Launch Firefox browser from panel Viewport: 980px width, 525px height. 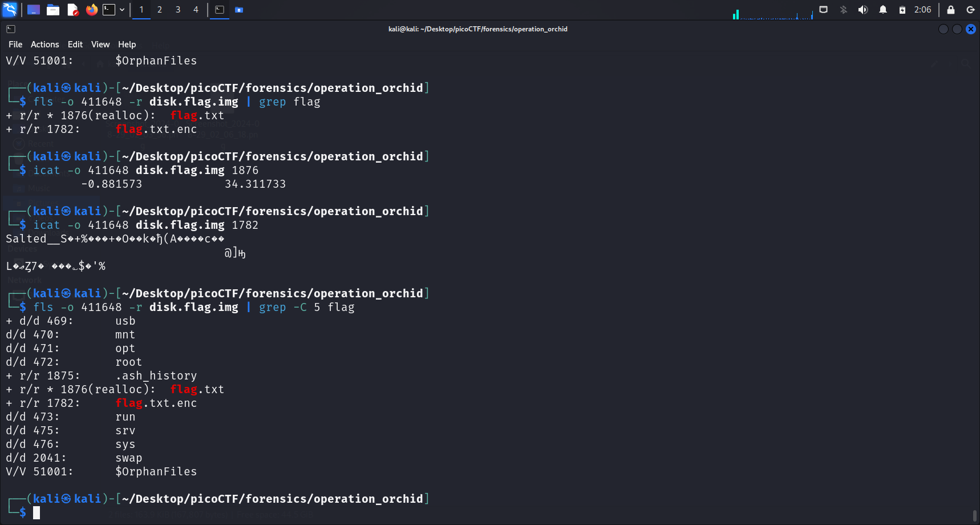coord(91,10)
